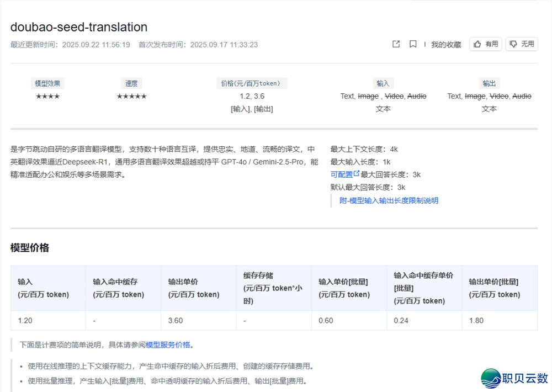Click the 模型价格 section heading
This screenshot has height=392, width=552.
pyautogui.click(x=30, y=248)
